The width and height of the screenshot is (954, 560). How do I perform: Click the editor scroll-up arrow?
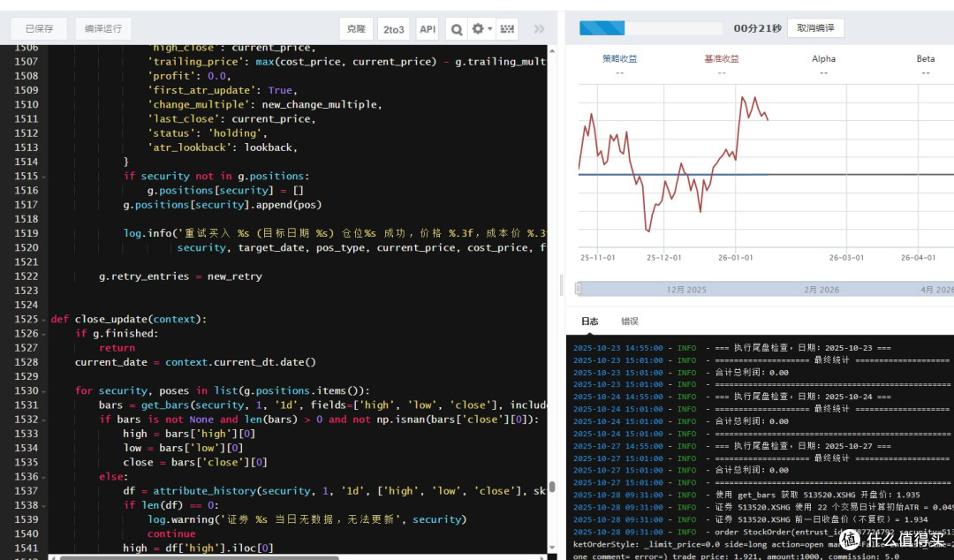pos(552,51)
